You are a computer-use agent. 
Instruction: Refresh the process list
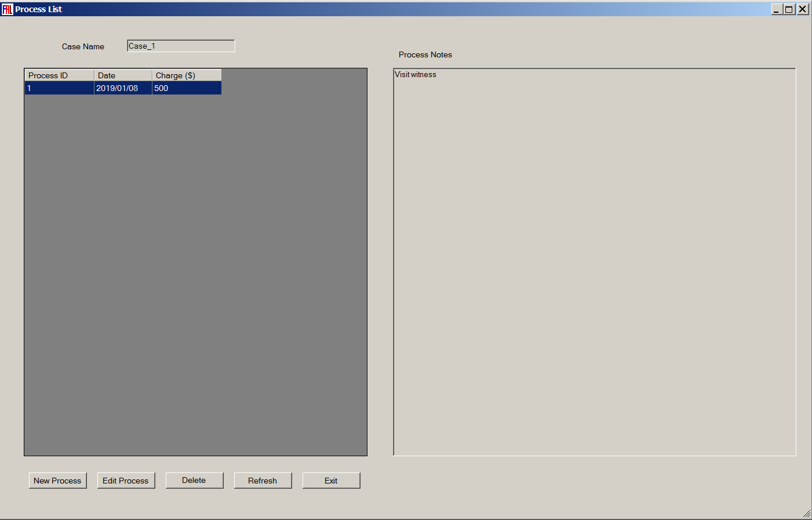[263, 481]
